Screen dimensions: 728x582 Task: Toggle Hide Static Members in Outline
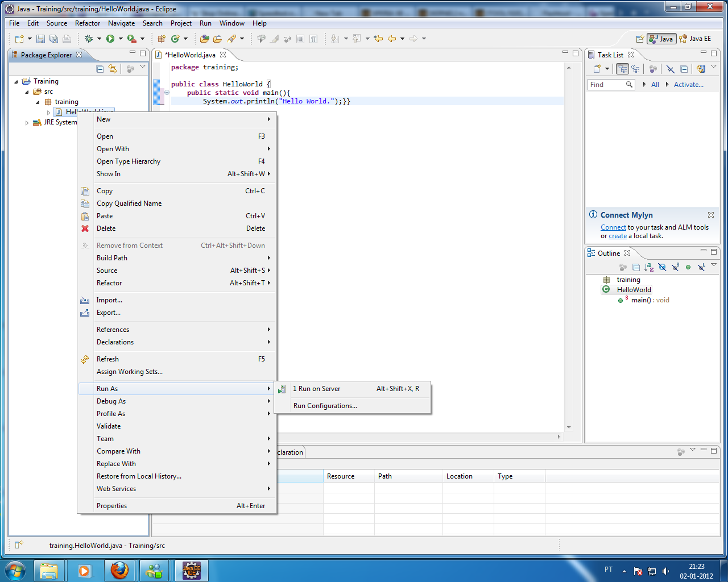coord(675,267)
